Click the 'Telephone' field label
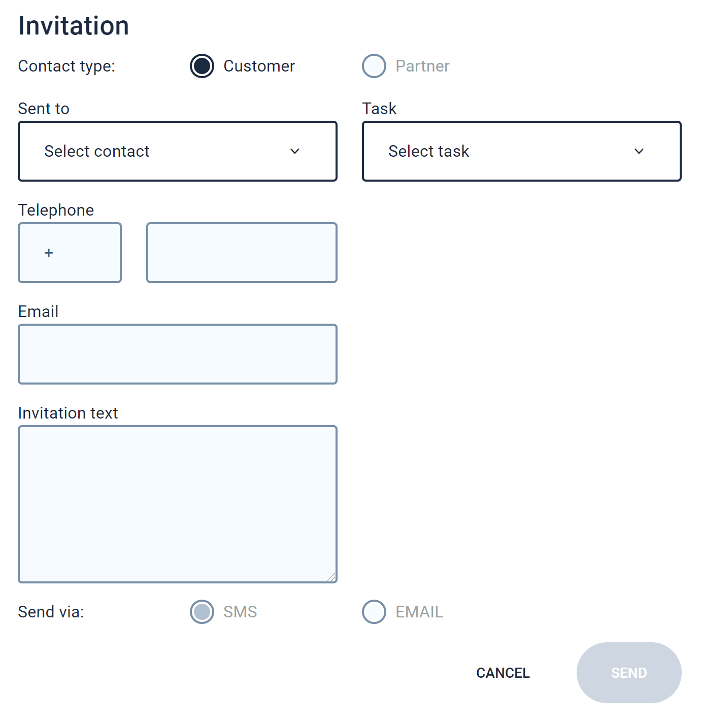 [x=56, y=210]
